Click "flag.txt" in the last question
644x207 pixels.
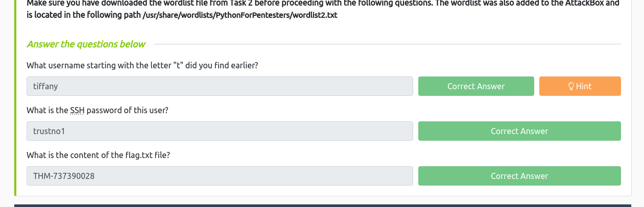tap(125, 155)
